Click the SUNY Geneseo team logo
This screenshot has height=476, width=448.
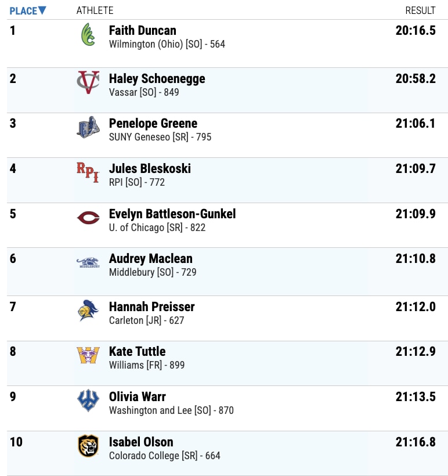[88, 128]
